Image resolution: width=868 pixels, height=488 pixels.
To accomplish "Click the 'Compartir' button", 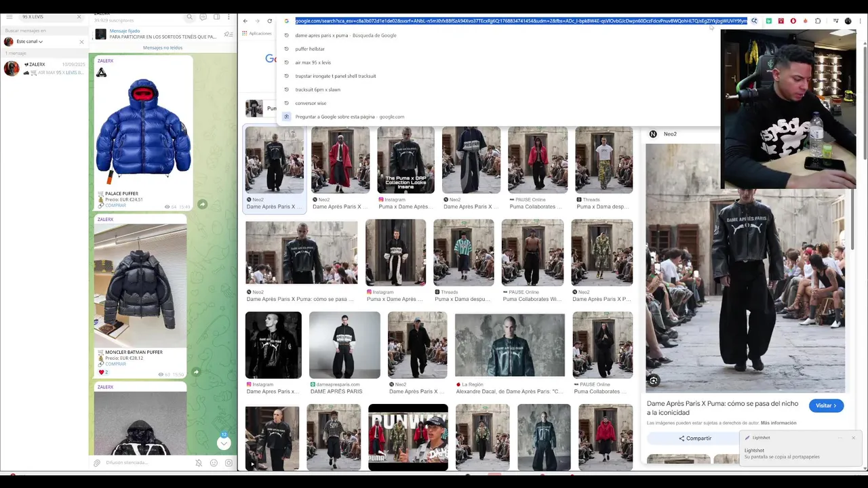I will click(x=694, y=439).
